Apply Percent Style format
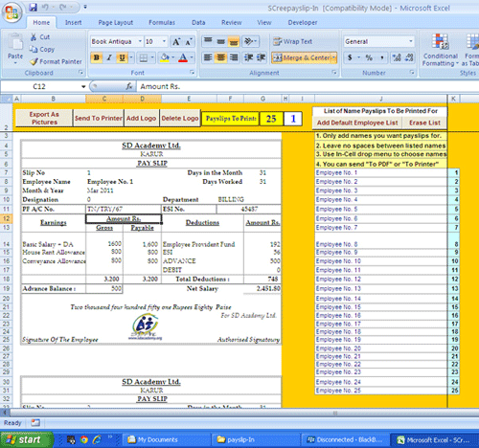This screenshot has height=448, width=479. click(369, 57)
